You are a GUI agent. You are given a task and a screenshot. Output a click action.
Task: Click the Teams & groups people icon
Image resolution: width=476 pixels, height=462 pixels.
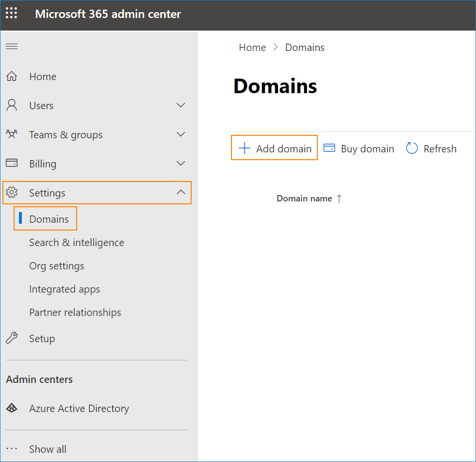pos(12,134)
